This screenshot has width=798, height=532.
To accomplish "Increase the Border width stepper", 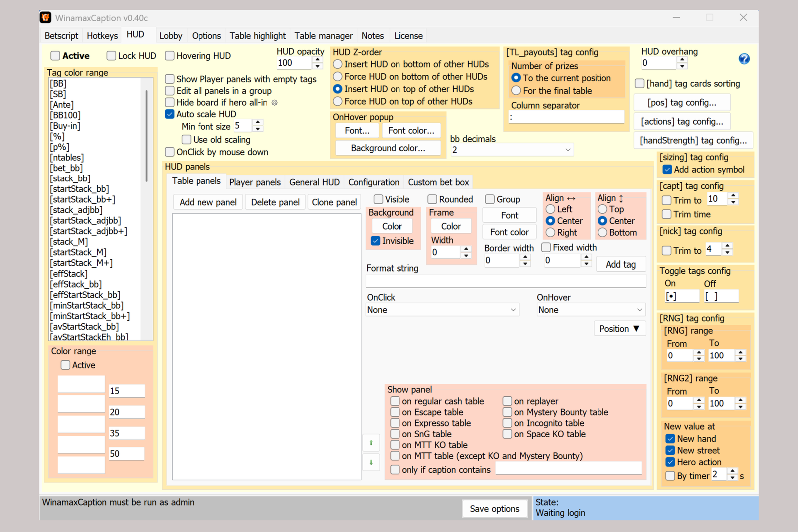I will coord(525,257).
